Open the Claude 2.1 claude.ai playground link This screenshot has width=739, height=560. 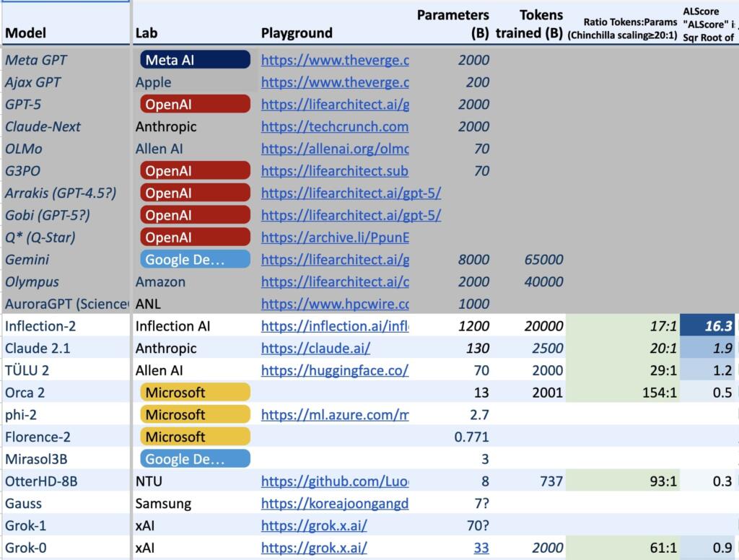tap(315, 349)
